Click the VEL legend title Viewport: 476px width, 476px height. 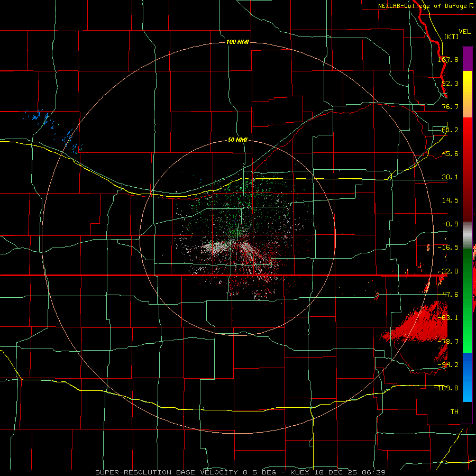[x=464, y=32]
